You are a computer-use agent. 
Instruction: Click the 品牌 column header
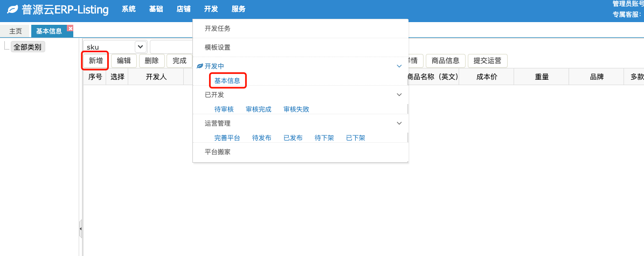point(597,77)
